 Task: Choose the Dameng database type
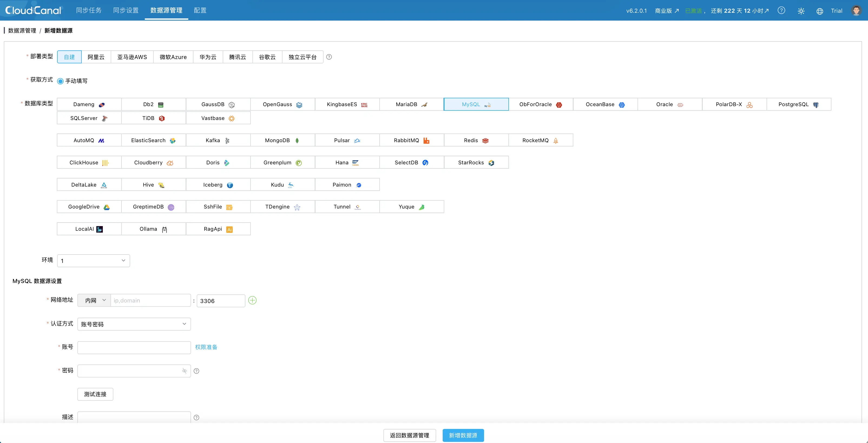tap(89, 105)
